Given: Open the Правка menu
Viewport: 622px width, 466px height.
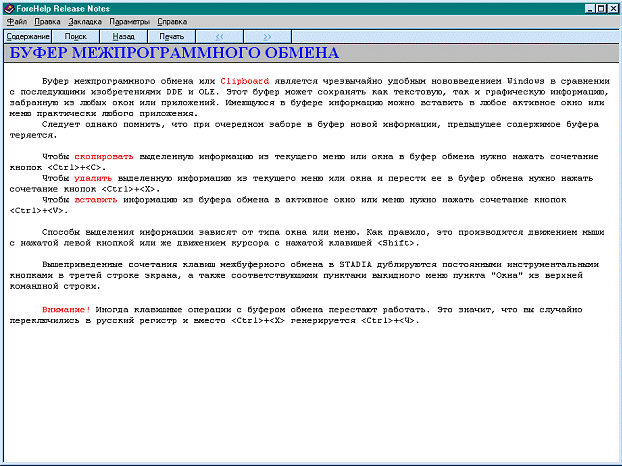Looking at the screenshot, I should (47, 21).
